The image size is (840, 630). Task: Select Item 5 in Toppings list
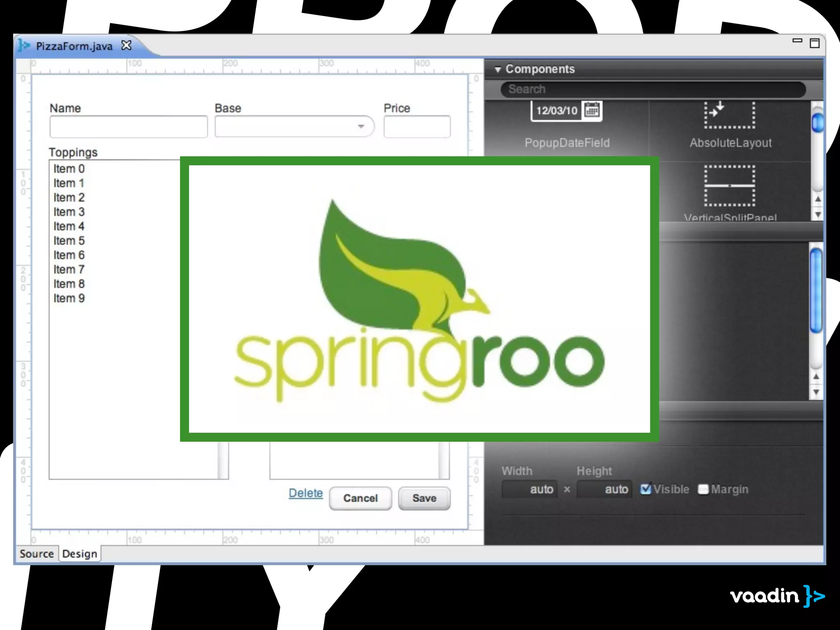[x=69, y=240]
